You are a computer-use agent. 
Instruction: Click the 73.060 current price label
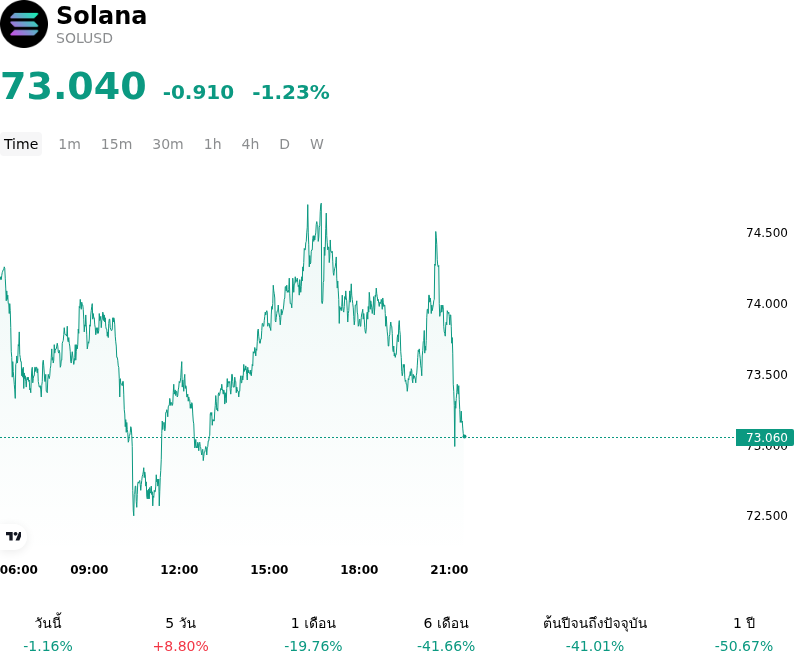[765, 437]
